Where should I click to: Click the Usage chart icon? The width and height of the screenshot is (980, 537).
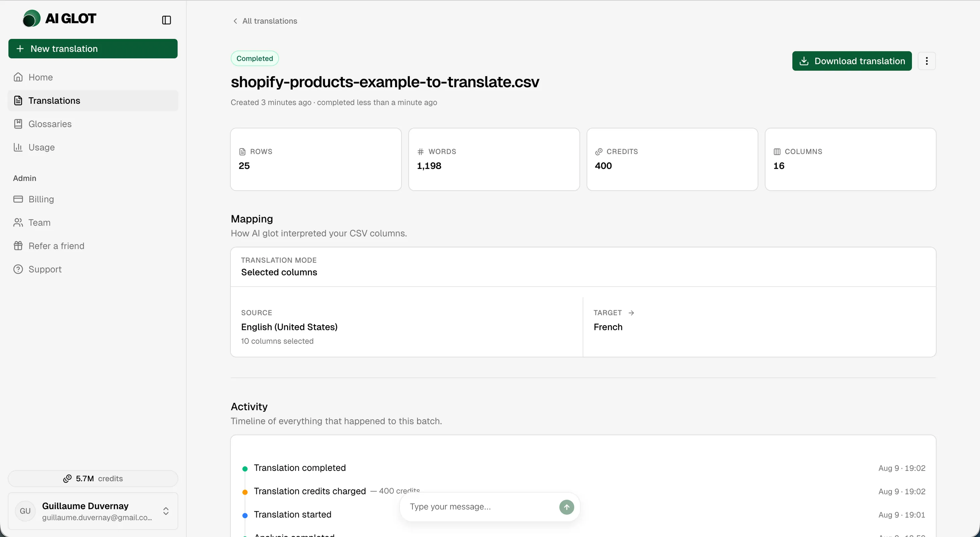[x=18, y=147]
